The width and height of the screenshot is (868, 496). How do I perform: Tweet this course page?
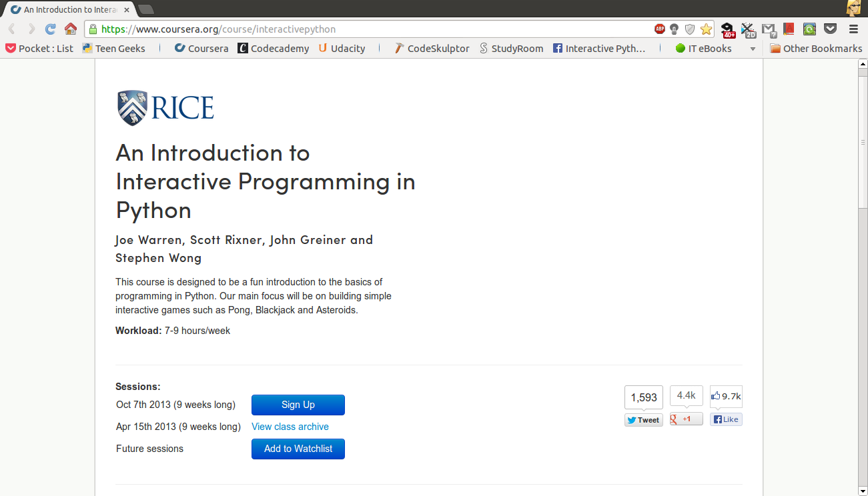point(644,420)
